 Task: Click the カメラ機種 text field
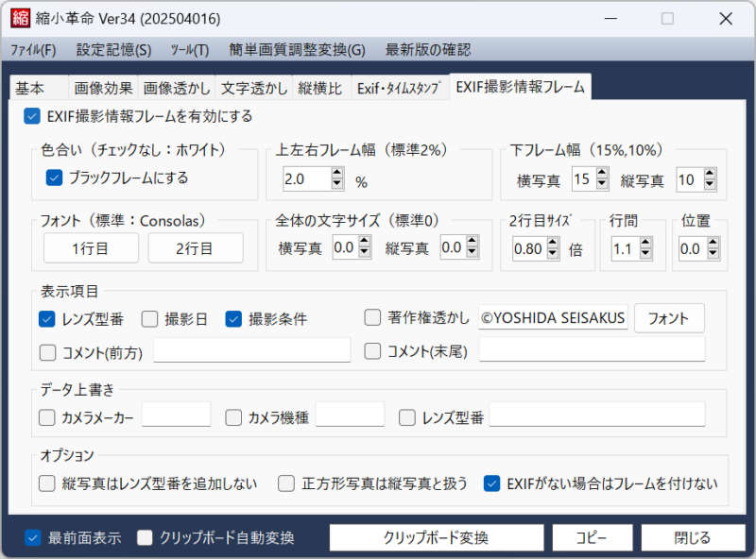[x=350, y=415]
